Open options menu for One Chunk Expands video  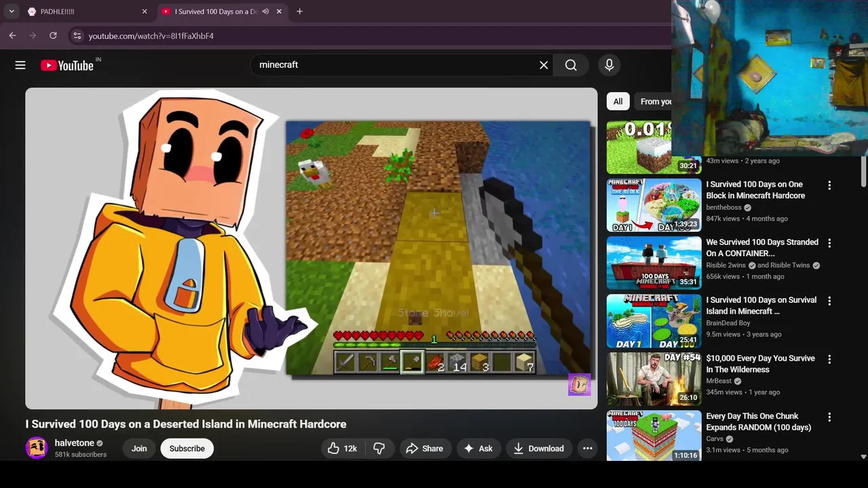tap(829, 417)
